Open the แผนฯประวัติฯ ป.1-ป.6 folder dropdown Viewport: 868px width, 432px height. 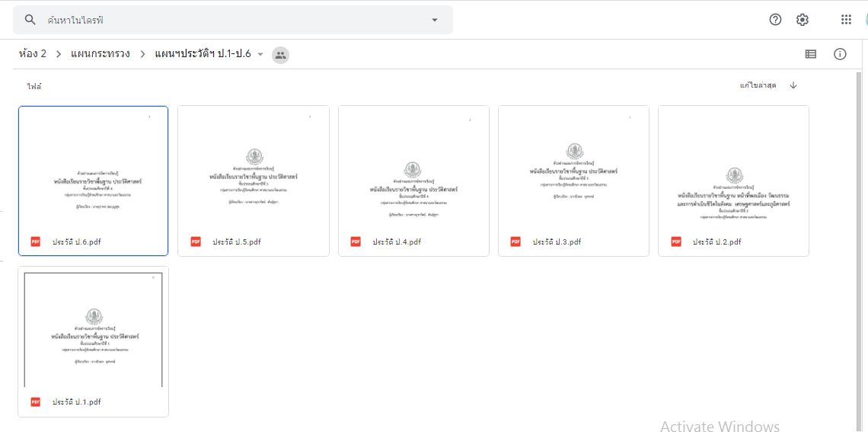260,54
